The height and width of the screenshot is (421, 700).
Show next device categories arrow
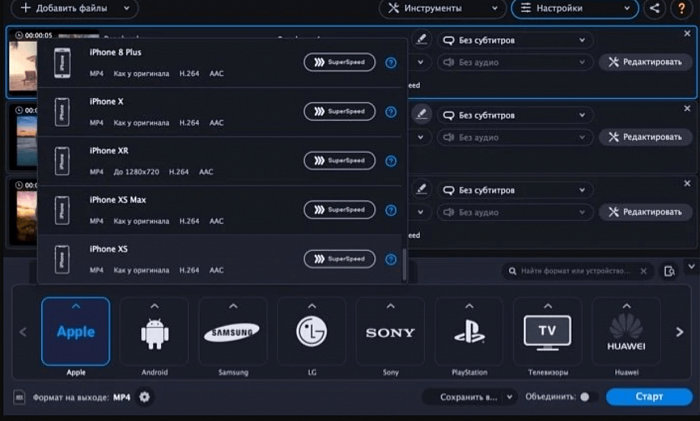(679, 332)
